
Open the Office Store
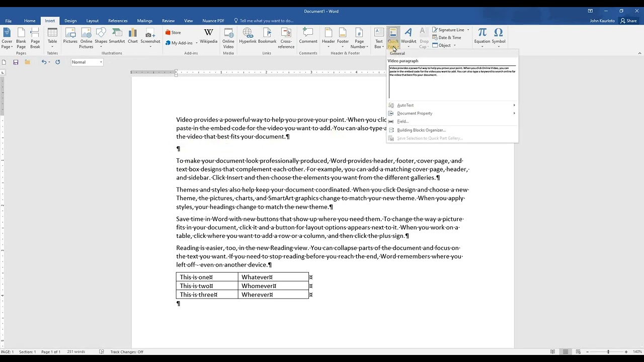(173, 33)
